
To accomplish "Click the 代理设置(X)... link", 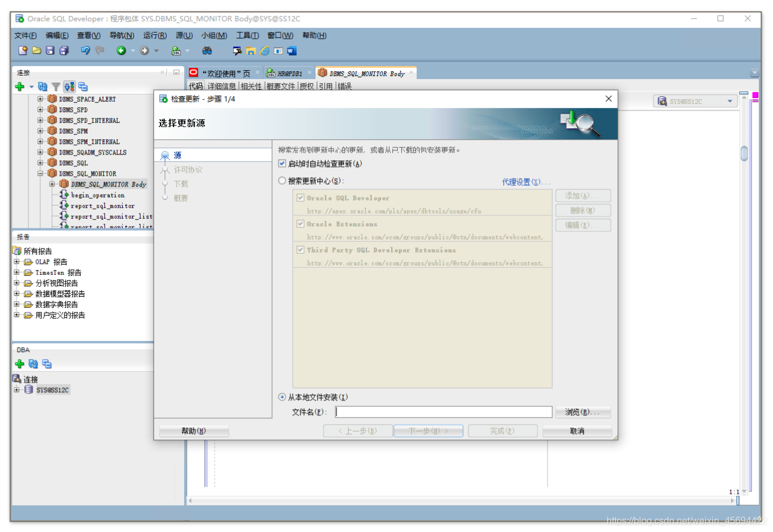I will (x=526, y=182).
